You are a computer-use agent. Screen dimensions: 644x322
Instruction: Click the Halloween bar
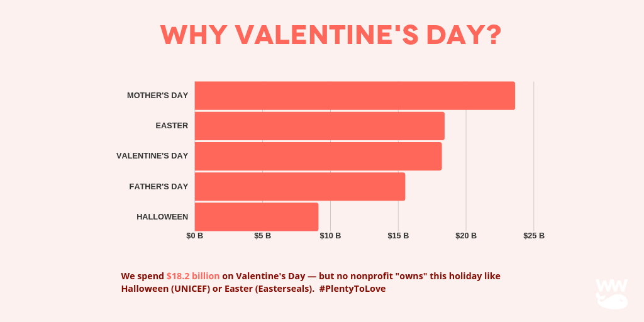(x=257, y=216)
